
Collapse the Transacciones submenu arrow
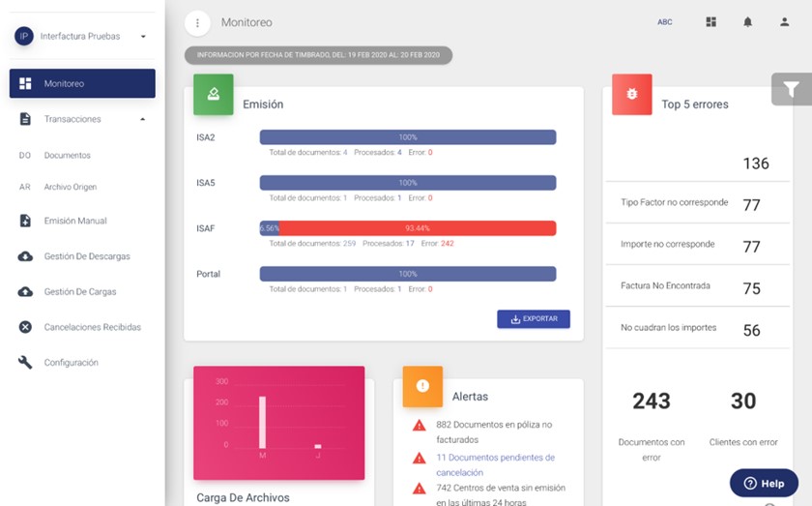tap(143, 119)
